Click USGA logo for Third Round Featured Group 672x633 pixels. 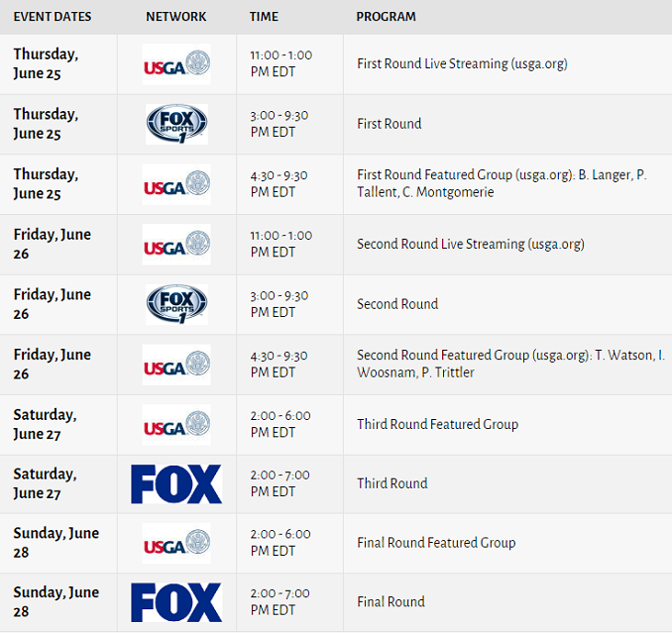(x=176, y=425)
